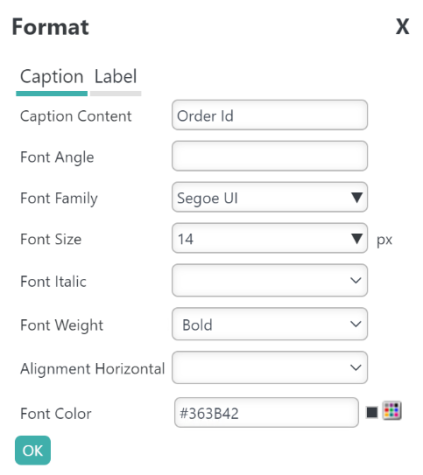
Task: Click the Font Color label text
Action: click(x=56, y=414)
